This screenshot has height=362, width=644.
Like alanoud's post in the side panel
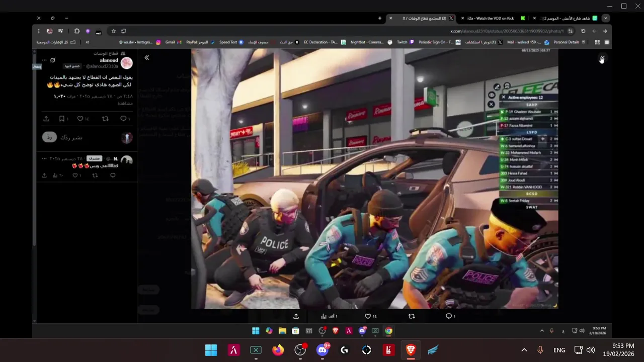(80, 119)
